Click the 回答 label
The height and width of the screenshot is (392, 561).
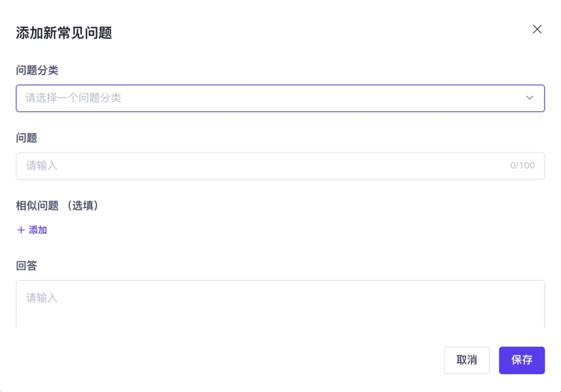coord(26,266)
